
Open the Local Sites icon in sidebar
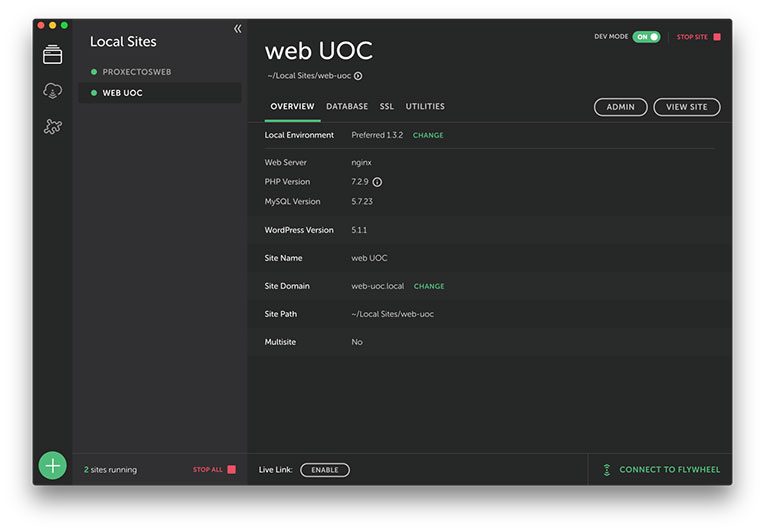[x=52, y=55]
